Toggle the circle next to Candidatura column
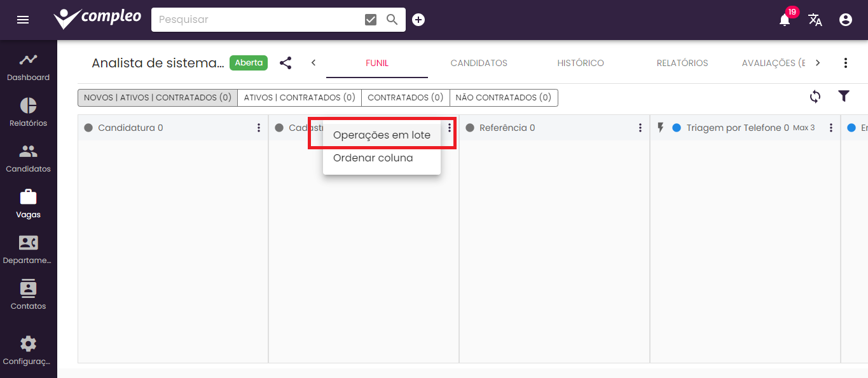This screenshot has width=868, height=378. [88, 127]
